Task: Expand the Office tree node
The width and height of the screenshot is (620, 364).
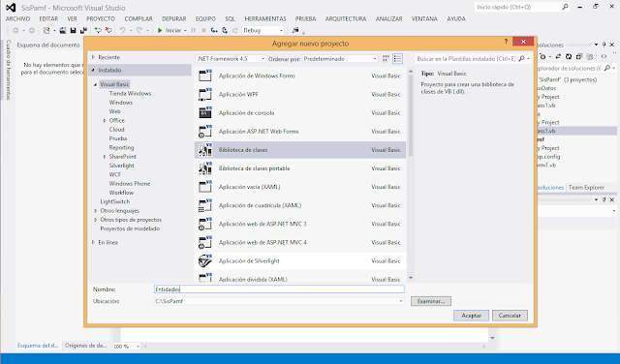Action: 105,121
